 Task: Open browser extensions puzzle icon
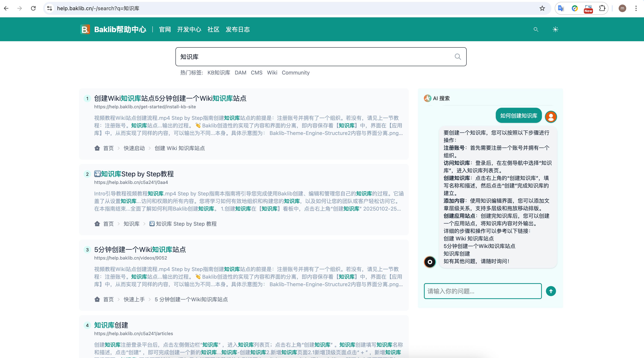(602, 9)
